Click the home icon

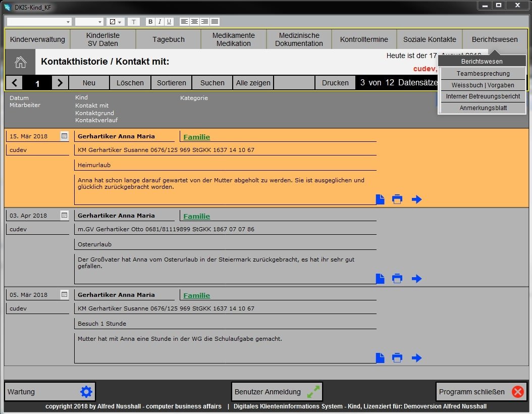20,62
